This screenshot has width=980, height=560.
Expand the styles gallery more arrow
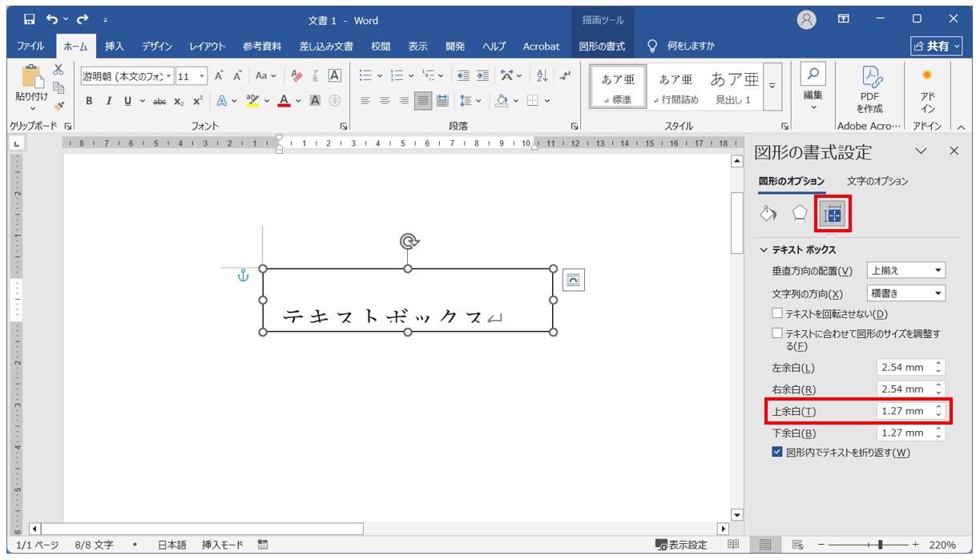click(772, 87)
